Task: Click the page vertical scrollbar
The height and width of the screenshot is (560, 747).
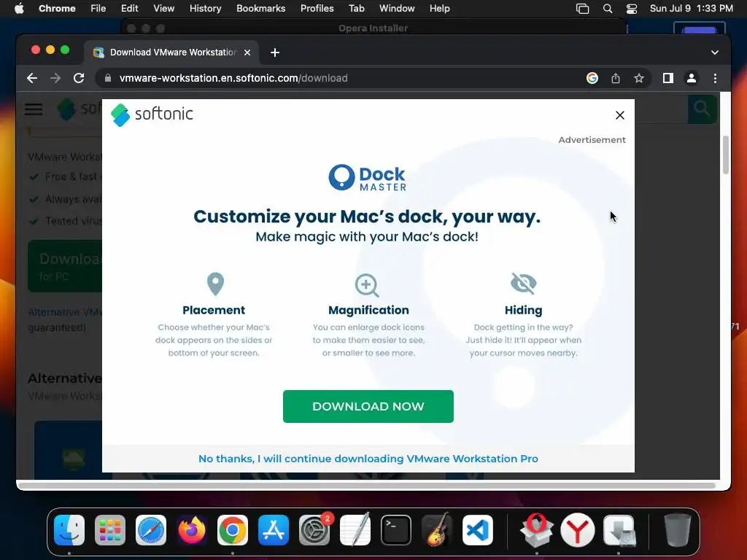Action: (x=726, y=155)
